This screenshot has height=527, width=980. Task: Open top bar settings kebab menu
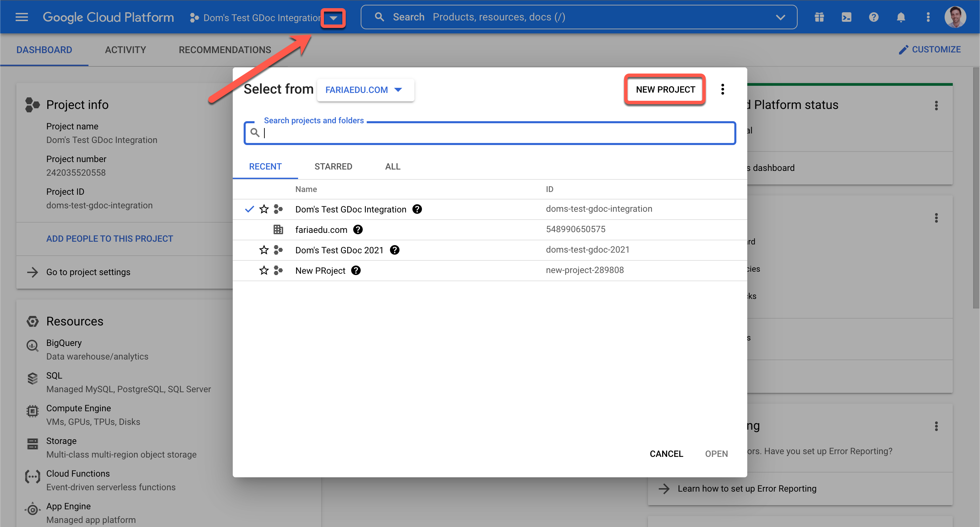(x=928, y=17)
